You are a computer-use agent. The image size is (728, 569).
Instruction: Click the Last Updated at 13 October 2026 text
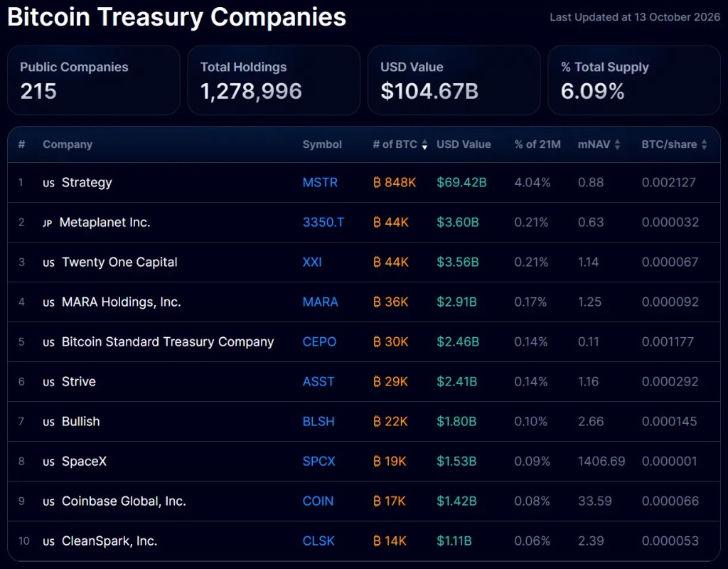pyautogui.click(x=635, y=17)
